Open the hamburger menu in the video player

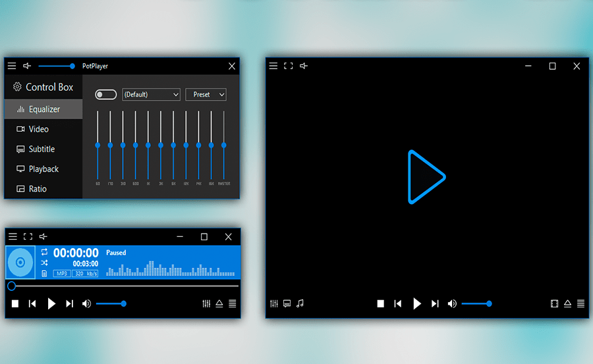[x=273, y=66]
